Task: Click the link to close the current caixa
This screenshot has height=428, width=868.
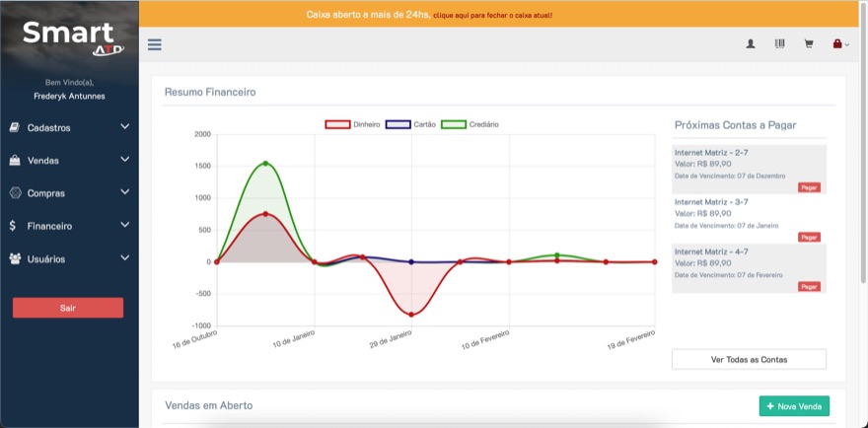Action: pos(492,15)
